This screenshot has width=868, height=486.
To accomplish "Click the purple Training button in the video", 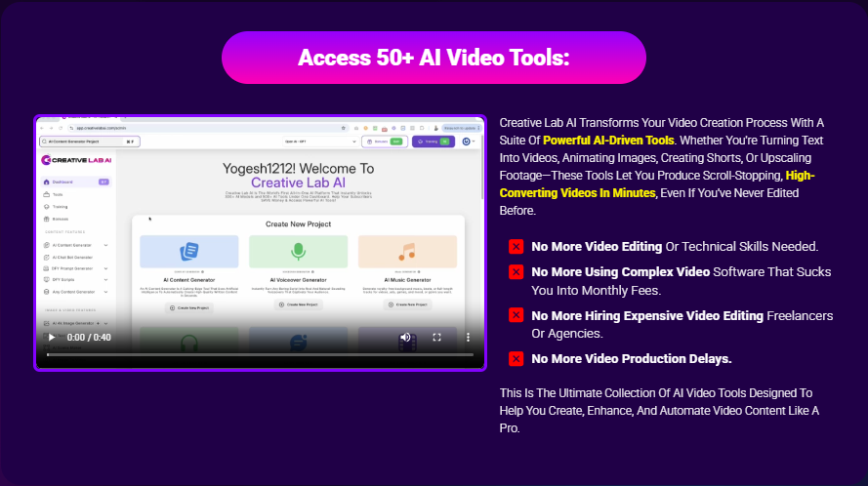I will [434, 142].
